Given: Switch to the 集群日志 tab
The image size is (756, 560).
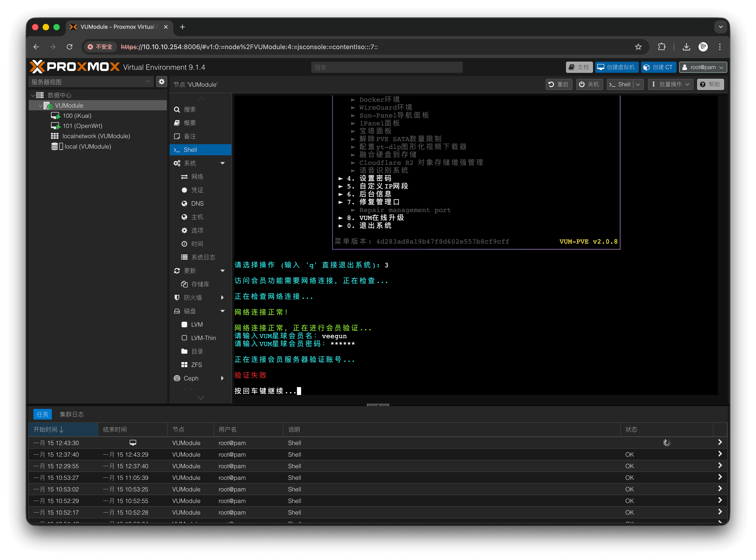Looking at the screenshot, I should click(x=72, y=414).
